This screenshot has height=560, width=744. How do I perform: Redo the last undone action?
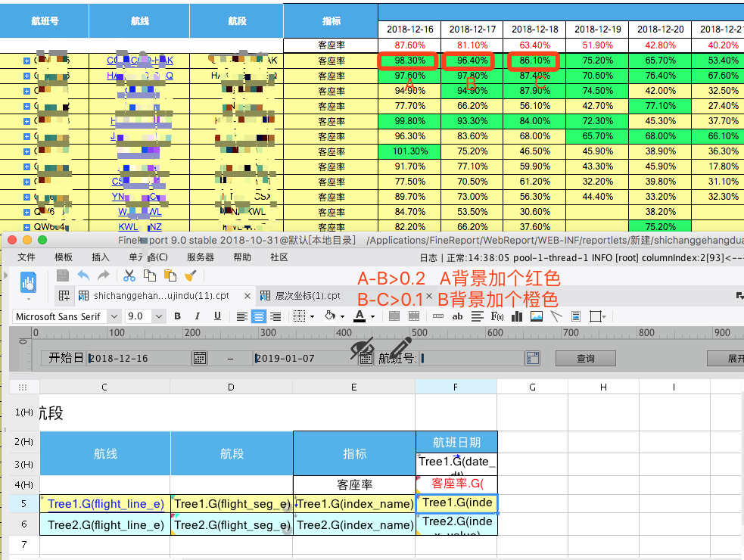[104, 275]
